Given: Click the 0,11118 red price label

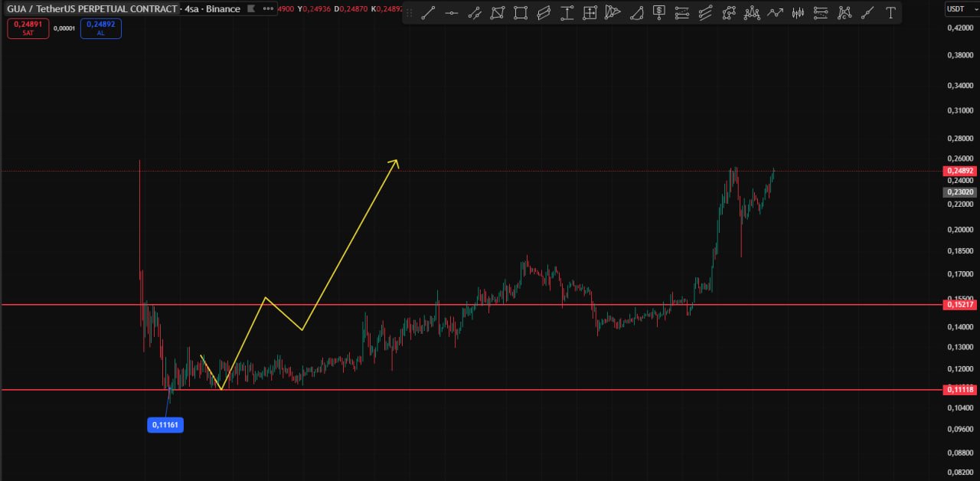Looking at the screenshot, I should pyautogui.click(x=960, y=390).
